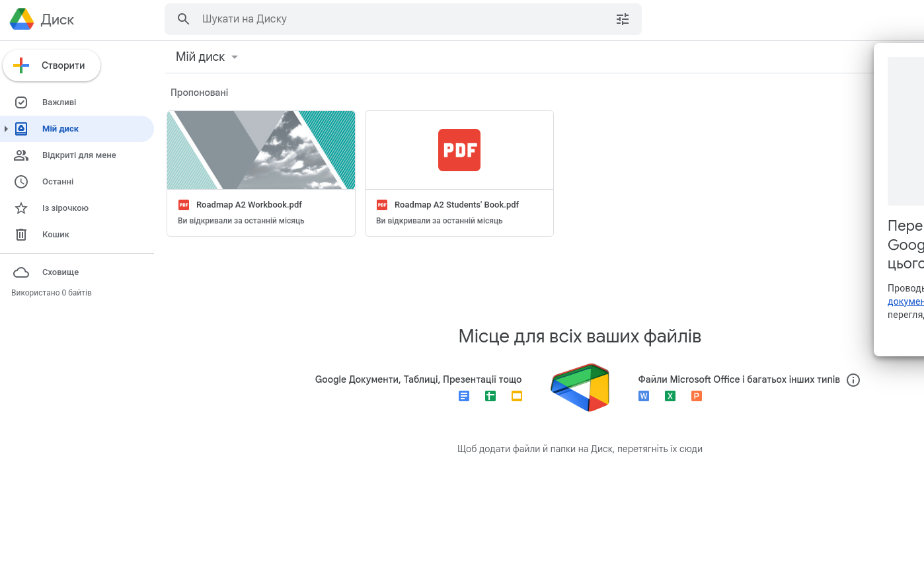Open the Roadmap A2 Workbook.pdf thumbnail
Image resolution: width=924 pixels, height=587 pixels.
pos(260,149)
